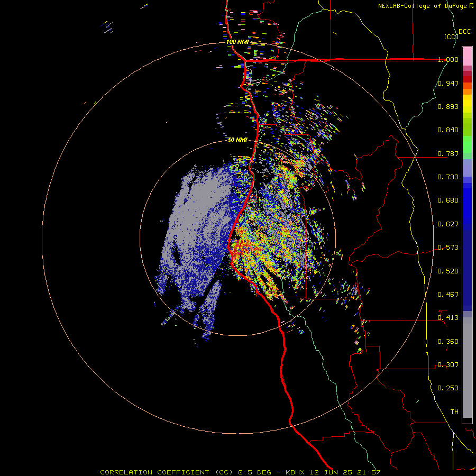Click the 0.573 scale value

448,248
